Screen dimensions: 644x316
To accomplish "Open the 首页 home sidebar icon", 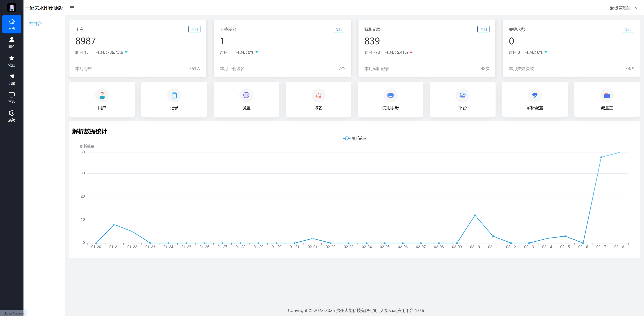I will 12,24.
